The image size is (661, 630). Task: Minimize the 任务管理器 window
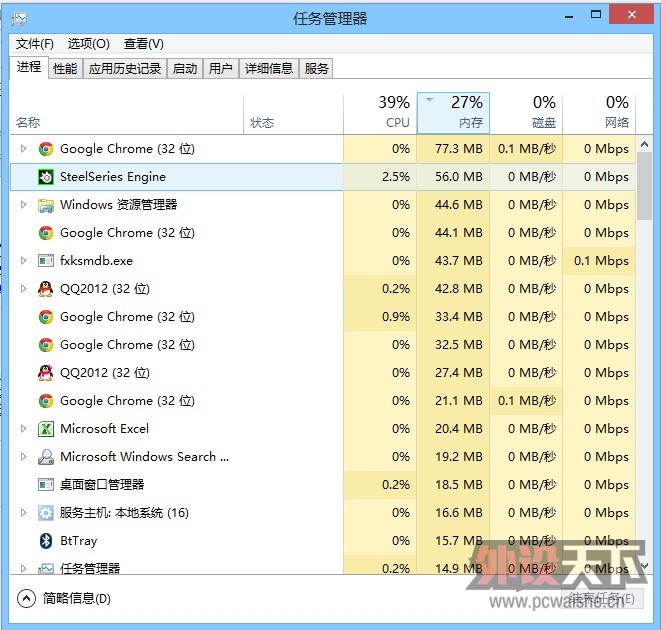[x=569, y=16]
